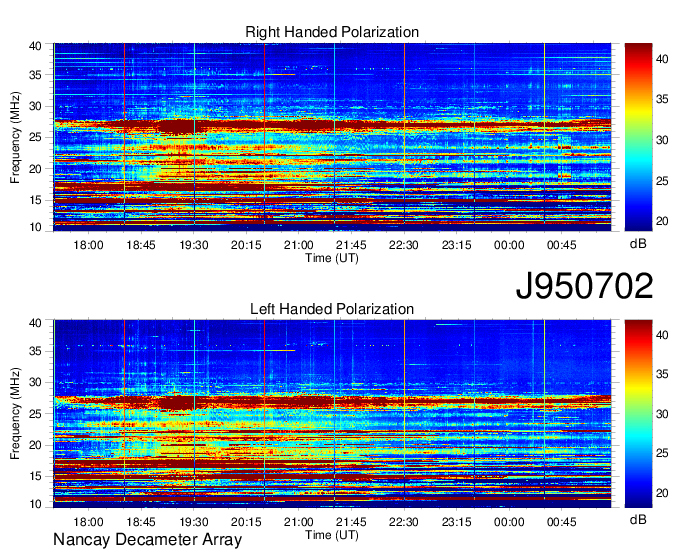Click the 30 dB tick on the Left Handed color bar

coord(662,414)
